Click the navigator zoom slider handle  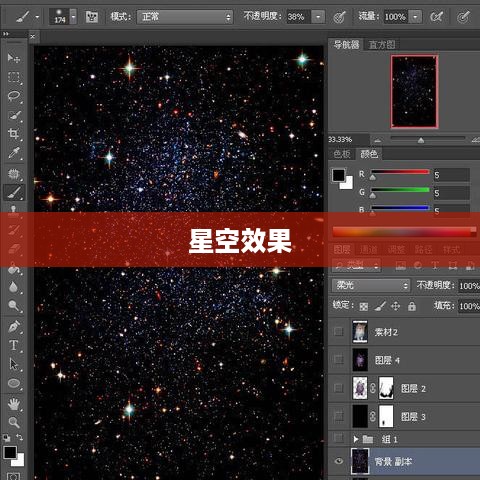(x=421, y=140)
